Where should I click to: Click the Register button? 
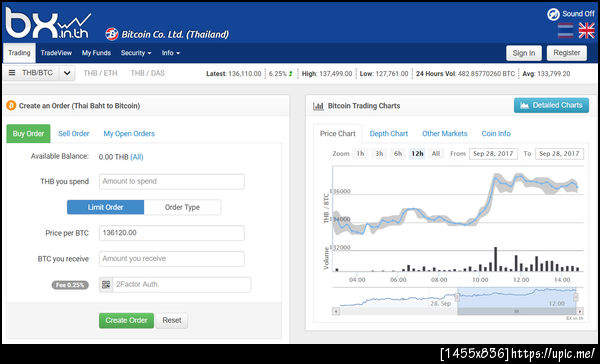(x=567, y=53)
